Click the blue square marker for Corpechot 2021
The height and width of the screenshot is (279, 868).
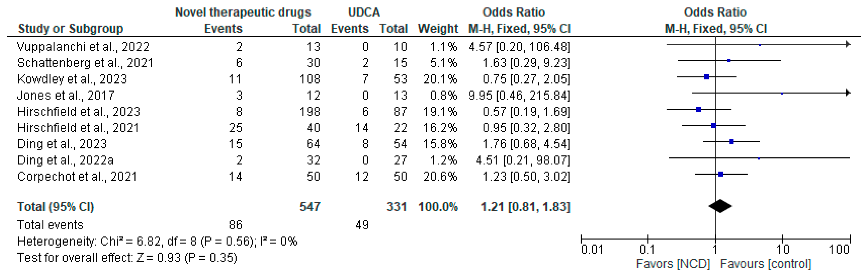pyautogui.click(x=721, y=174)
